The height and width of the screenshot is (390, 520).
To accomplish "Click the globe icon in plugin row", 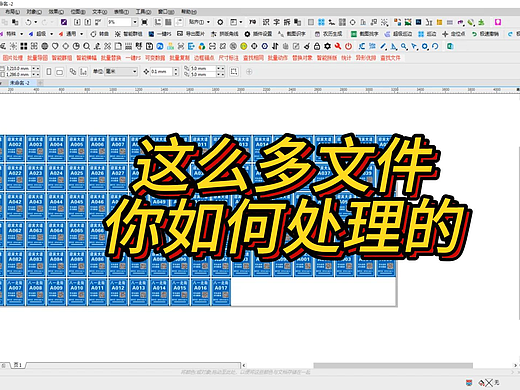I will tap(44, 46).
